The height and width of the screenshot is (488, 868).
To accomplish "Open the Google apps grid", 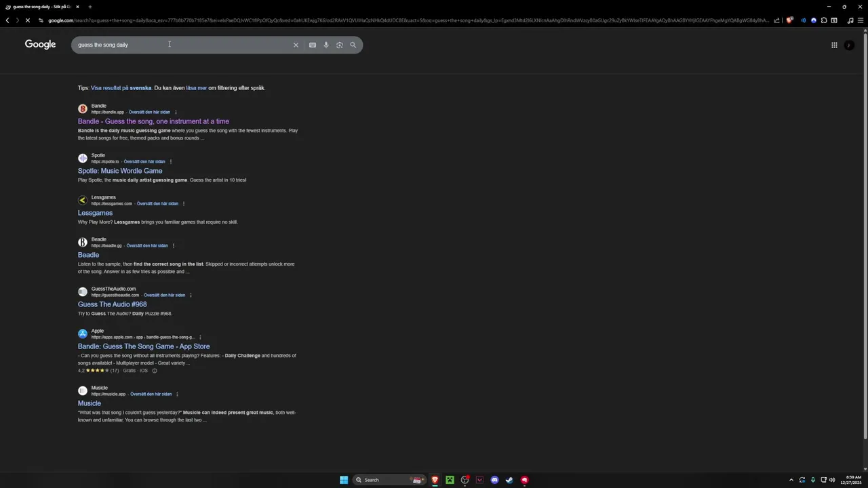I will click(x=834, y=45).
